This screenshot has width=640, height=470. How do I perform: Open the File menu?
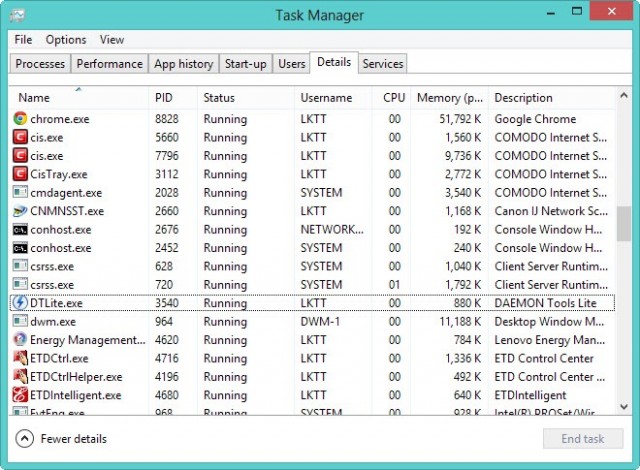[23, 40]
